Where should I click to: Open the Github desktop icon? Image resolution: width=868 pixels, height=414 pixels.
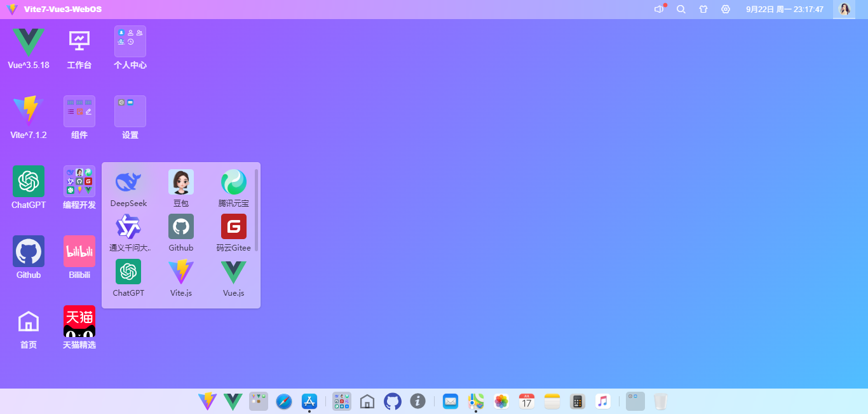click(29, 258)
